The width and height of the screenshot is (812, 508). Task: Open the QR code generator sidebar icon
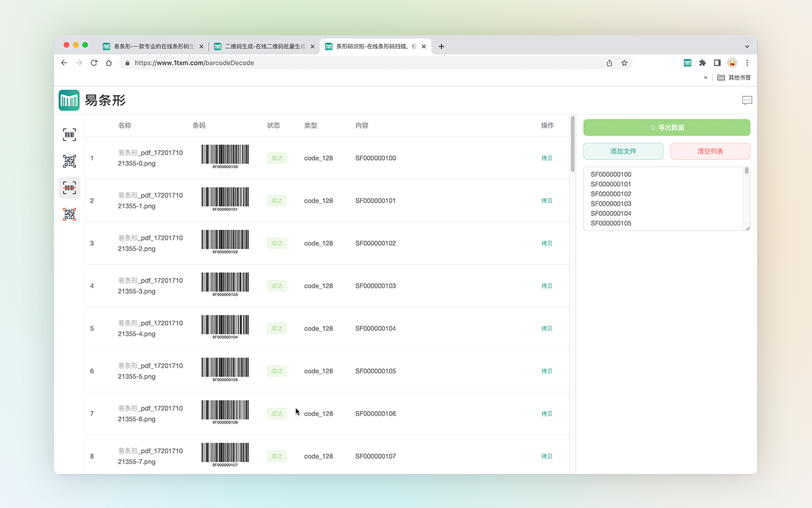click(69, 161)
